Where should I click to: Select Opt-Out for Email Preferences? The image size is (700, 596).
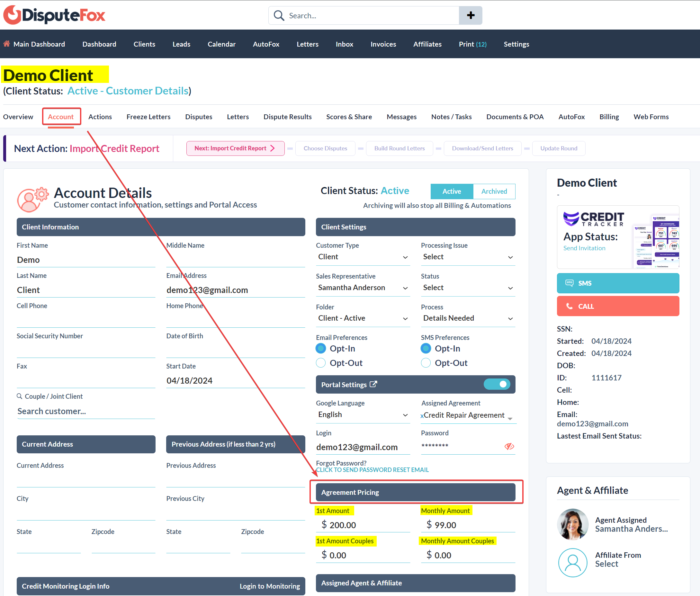(320, 363)
